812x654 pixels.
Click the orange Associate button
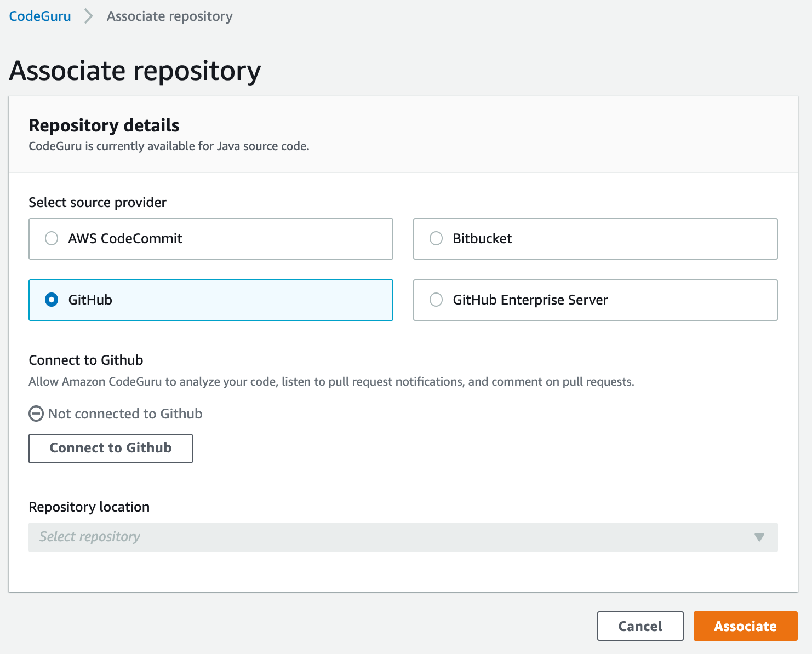point(746,626)
